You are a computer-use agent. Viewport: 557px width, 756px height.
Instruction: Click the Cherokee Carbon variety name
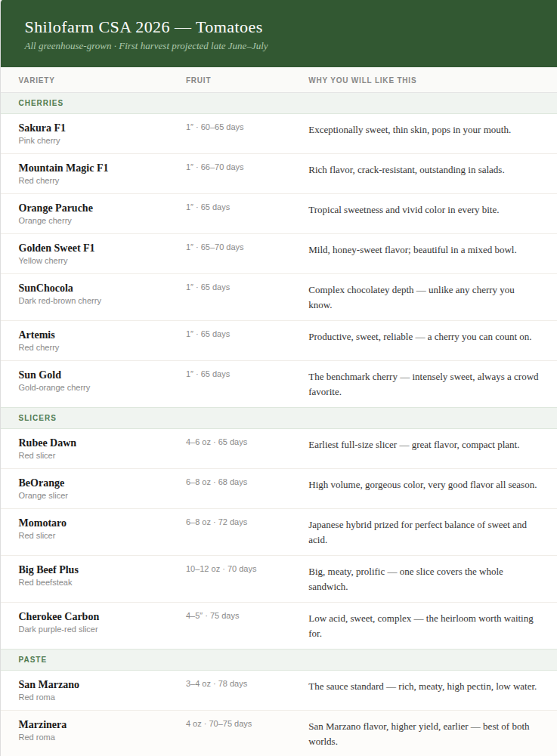pyautogui.click(x=59, y=616)
